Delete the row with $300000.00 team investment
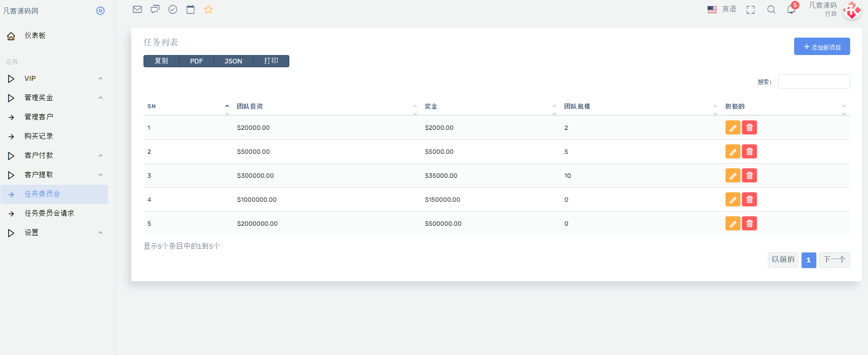Screen dimensions: 868x355 [x=749, y=176]
